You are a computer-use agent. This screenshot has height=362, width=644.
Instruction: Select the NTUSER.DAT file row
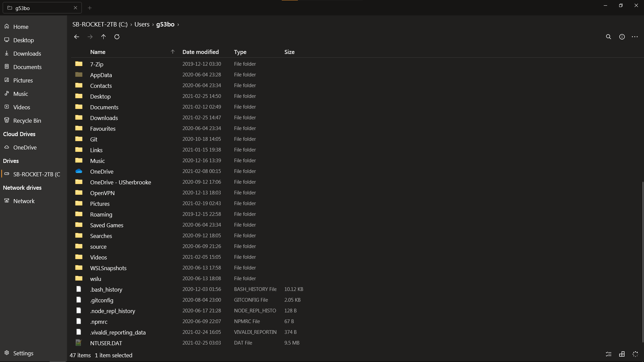point(106,343)
